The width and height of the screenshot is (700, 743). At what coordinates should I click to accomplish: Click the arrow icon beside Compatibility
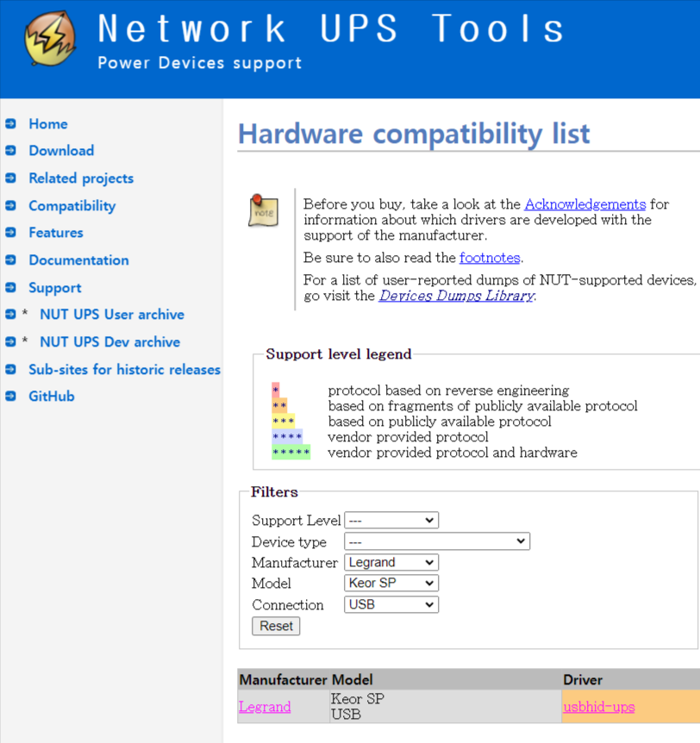10,205
